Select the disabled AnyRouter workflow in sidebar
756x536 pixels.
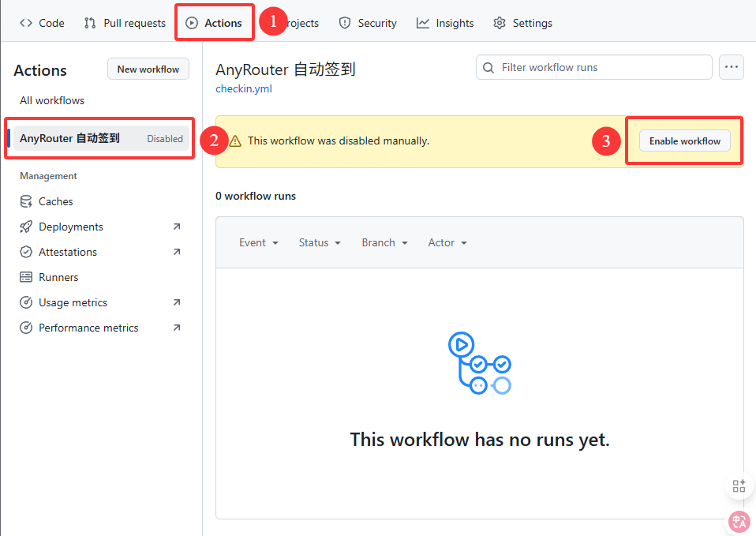(101, 138)
